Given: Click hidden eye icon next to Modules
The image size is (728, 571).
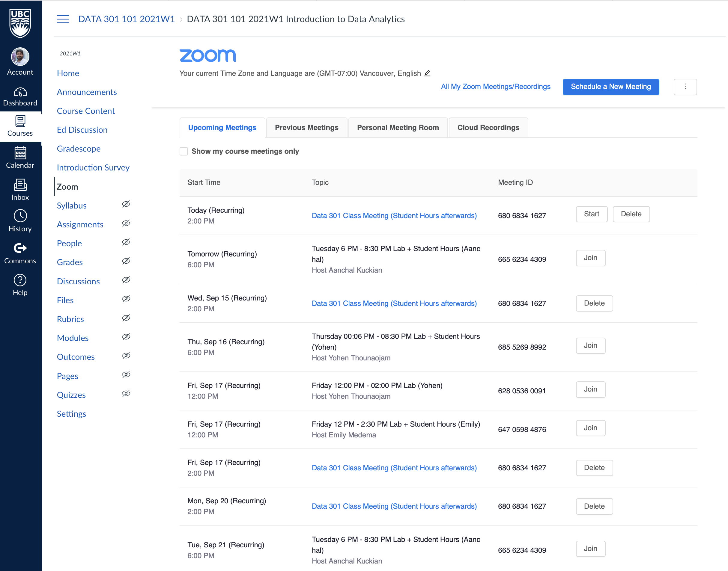Looking at the screenshot, I should tap(126, 337).
